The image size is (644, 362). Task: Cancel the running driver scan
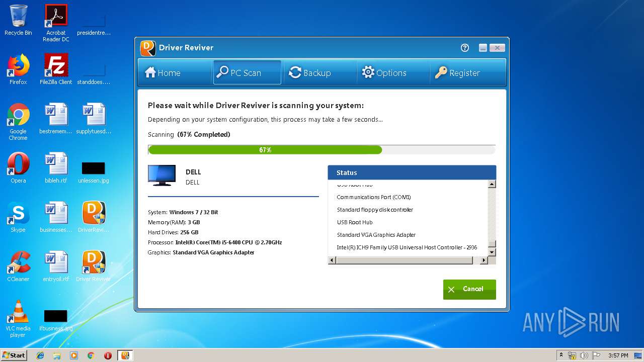(469, 289)
